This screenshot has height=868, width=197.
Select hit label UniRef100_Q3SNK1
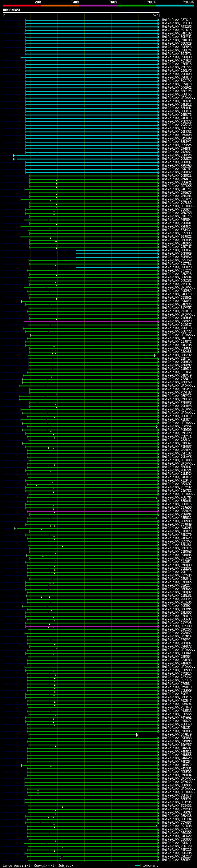click(177, 297)
